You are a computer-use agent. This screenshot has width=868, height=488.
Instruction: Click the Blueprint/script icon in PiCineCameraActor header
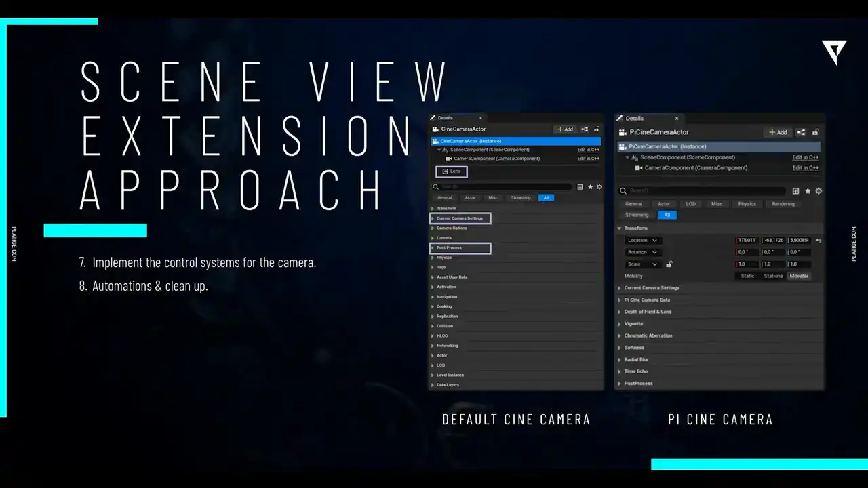point(801,132)
